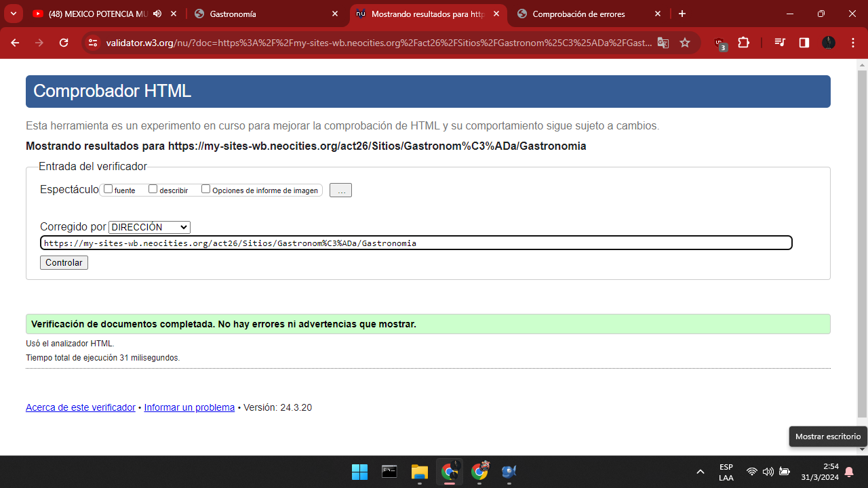Open the active Chrome taskbar icon

(x=449, y=472)
